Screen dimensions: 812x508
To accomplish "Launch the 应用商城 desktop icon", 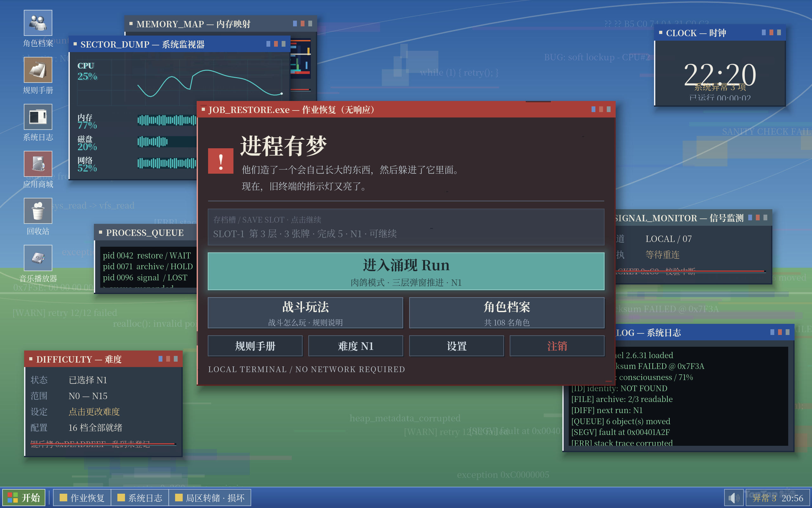I will click(38, 170).
